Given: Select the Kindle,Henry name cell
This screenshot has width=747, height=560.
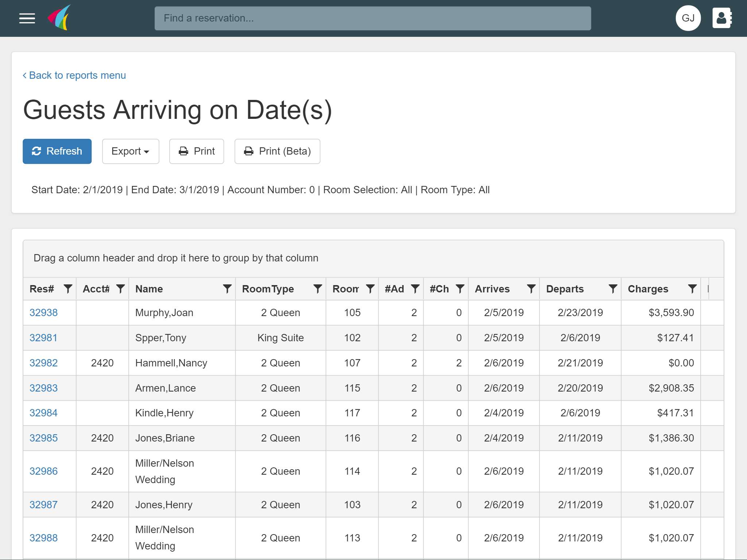Looking at the screenshot, I should tap(182, 413).
